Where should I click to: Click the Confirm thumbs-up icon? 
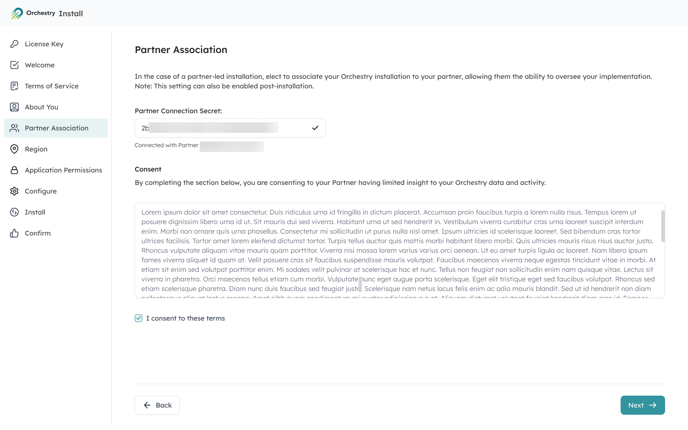point(14,233)
